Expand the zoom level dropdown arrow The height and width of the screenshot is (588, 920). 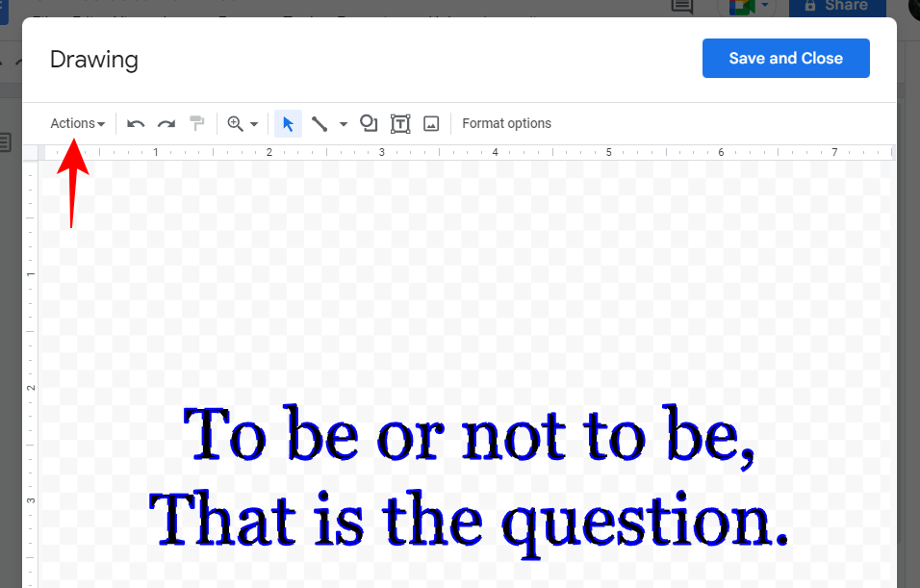click(x=254, y=124)
